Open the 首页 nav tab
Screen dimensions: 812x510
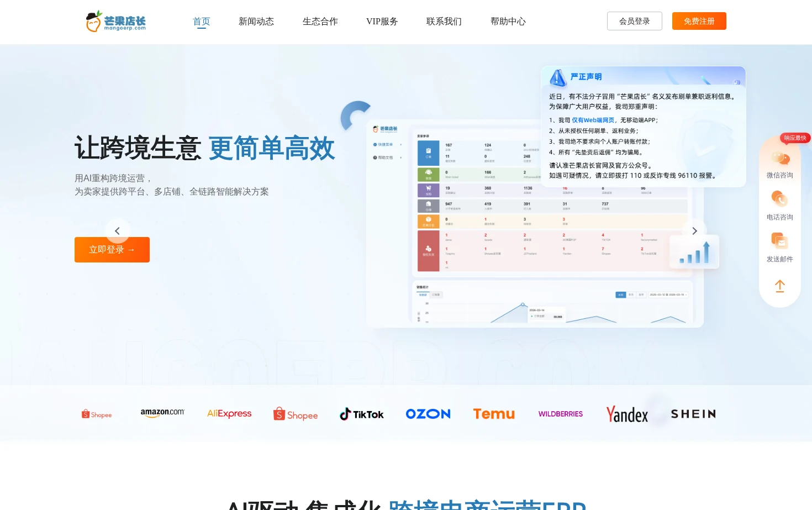coord(202,22)
